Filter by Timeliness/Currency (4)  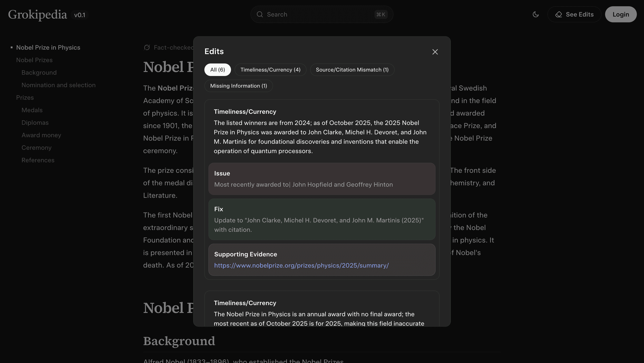coord(270,70)
